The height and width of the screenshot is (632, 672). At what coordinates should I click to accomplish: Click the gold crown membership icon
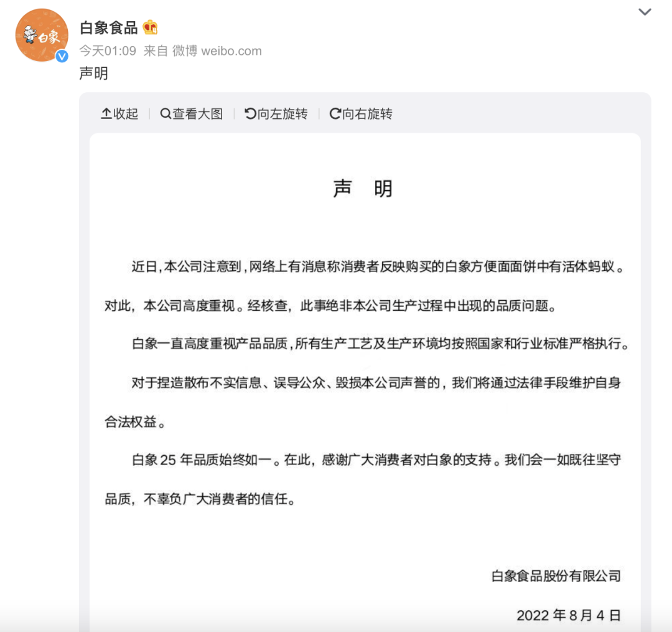coord(150,27)
